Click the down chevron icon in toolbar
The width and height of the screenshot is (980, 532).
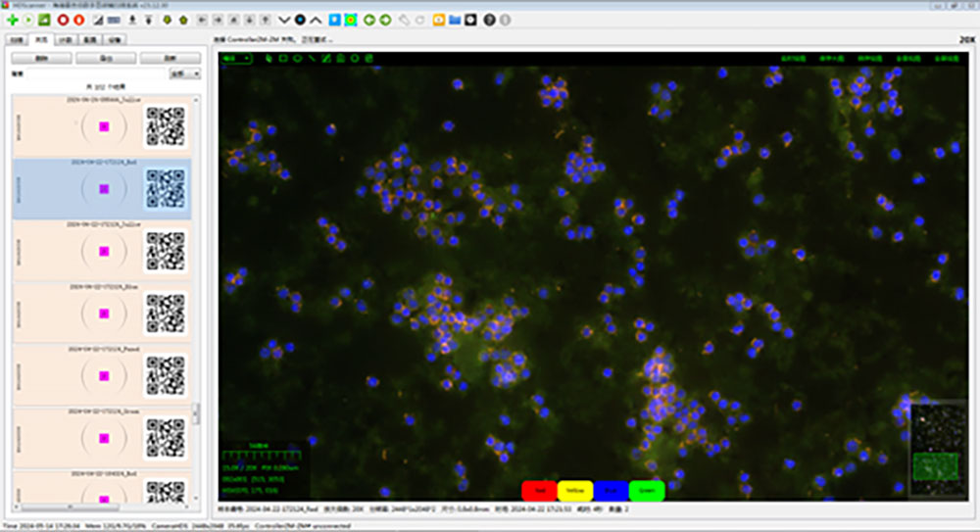pyautogui.click(x=284, y=20)
